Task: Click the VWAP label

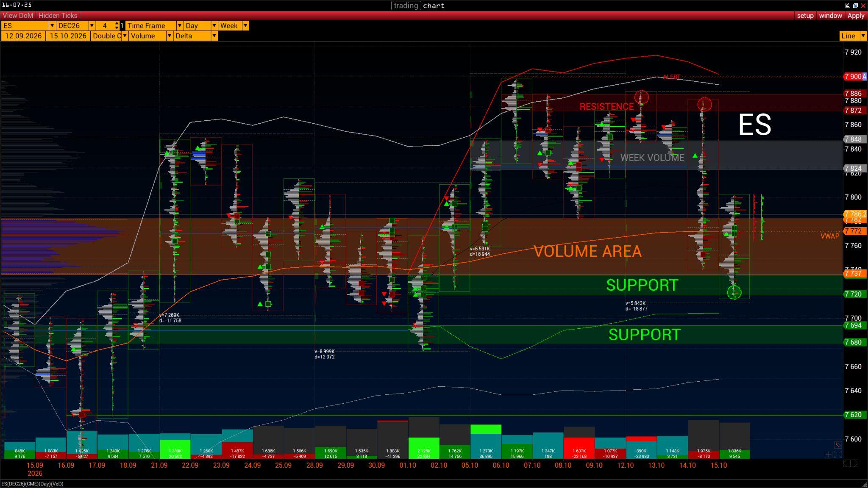Action: pos(830,236)
